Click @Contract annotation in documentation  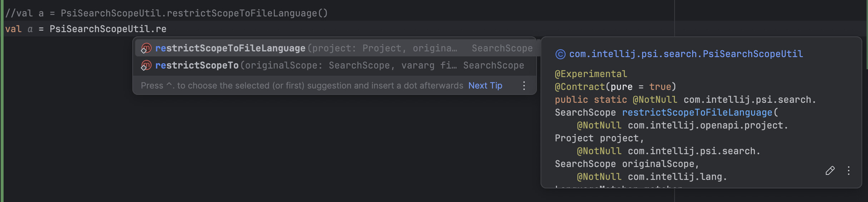(x=580, y=87)
